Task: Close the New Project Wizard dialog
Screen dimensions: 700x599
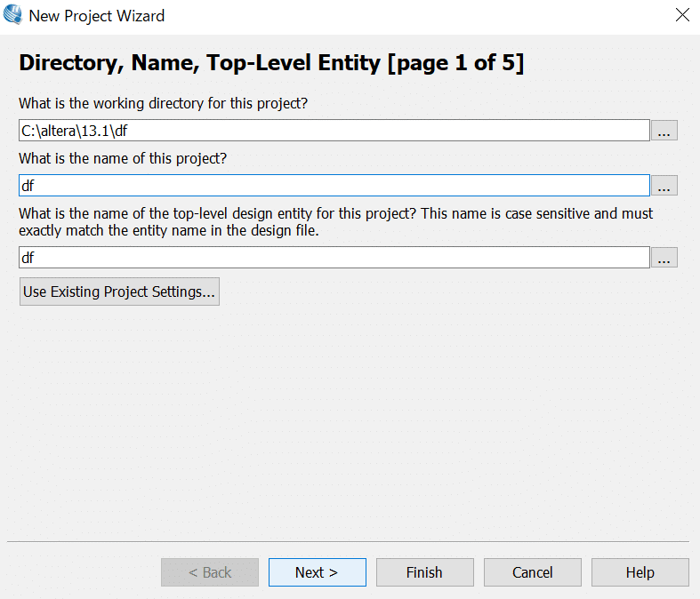Action: (682, 15)
